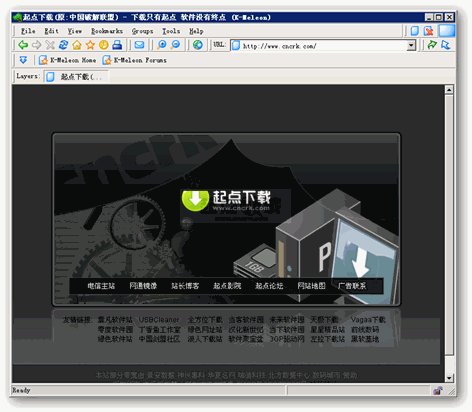Click the 绿色网址站 link
472x412 pixels.
pos(205,330)
